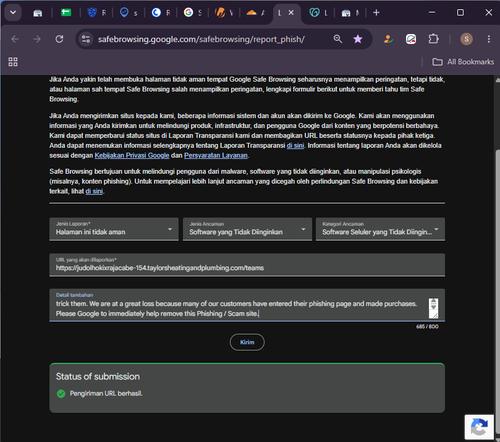Open a new tab with plus button
500x442 pixels.
coord(376,13)
